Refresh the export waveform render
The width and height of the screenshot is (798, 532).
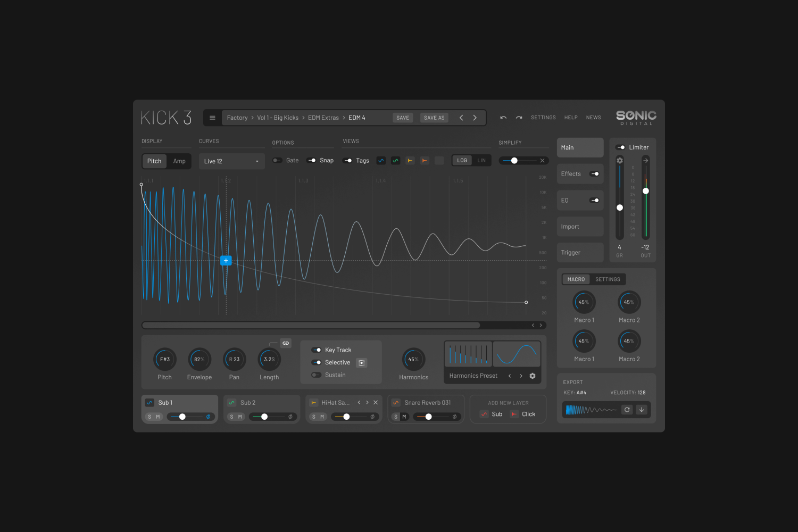coord(627,410)
